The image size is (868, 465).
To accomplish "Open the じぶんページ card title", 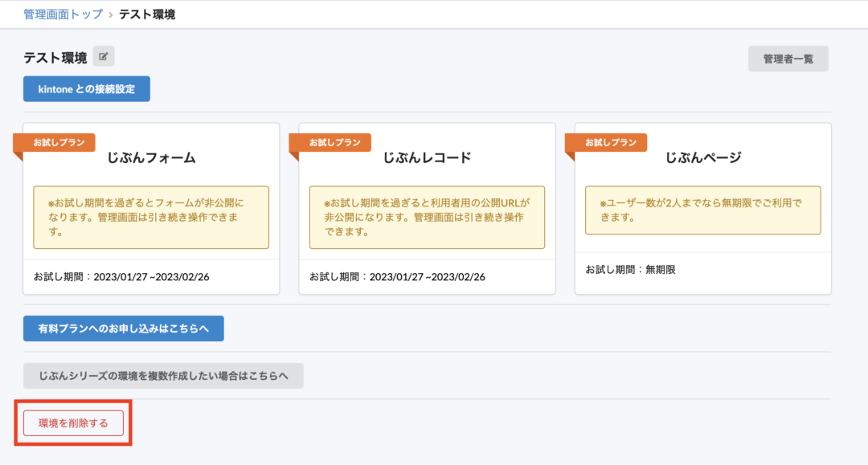I will click(702, 158).
